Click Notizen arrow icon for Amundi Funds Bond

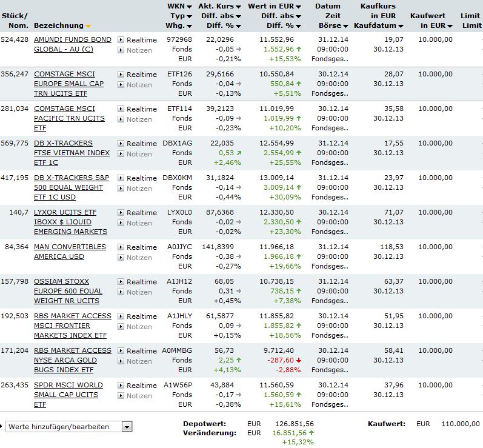point(121,50)
